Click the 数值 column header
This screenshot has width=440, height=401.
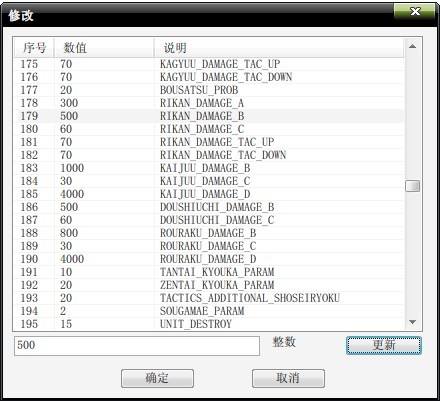coord(104,48)
